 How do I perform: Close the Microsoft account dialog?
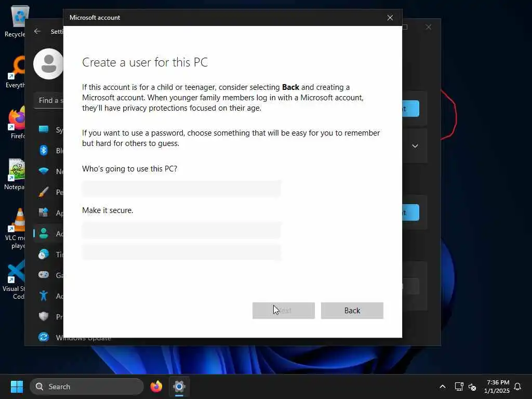(x=390, y=18)
